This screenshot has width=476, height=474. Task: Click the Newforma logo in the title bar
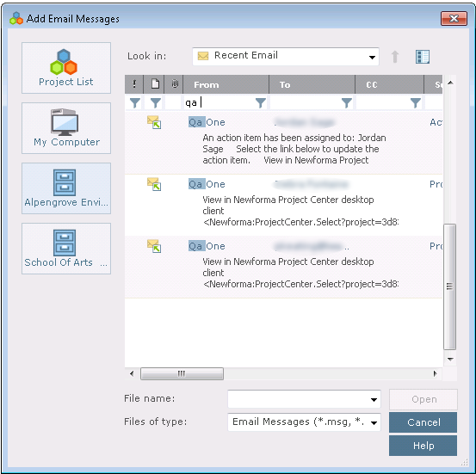pyautogui.click(x=16, y=19)
